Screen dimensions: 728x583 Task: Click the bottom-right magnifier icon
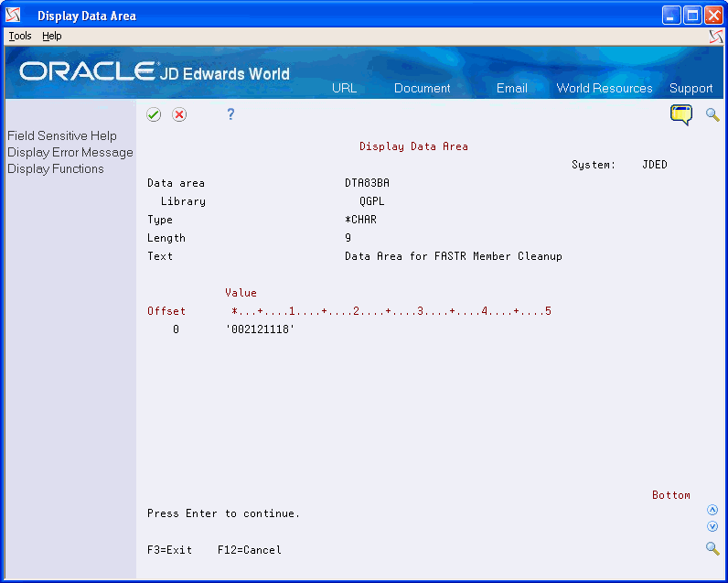712,548
